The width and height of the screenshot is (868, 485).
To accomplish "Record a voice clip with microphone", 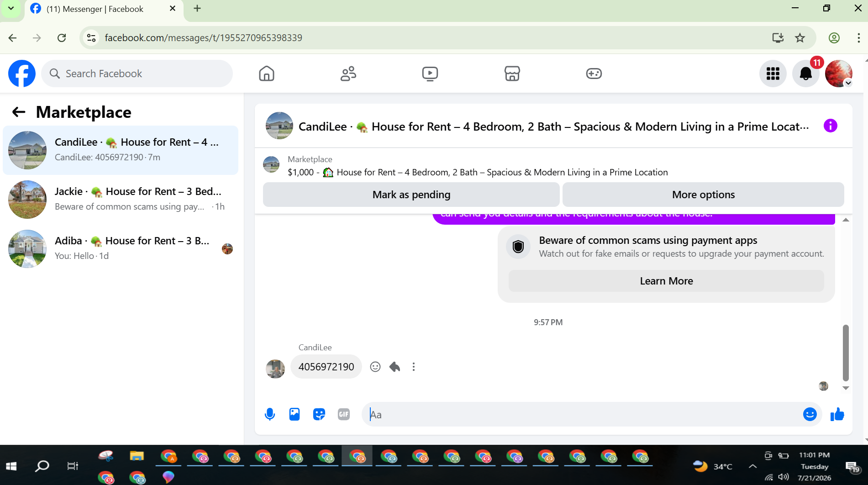I will [x=270, y=414].
